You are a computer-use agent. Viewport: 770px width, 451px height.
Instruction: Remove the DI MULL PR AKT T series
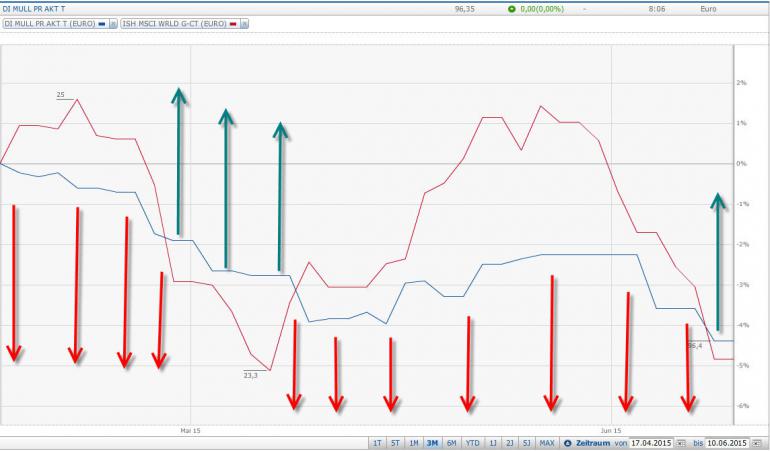click(113, 24)
